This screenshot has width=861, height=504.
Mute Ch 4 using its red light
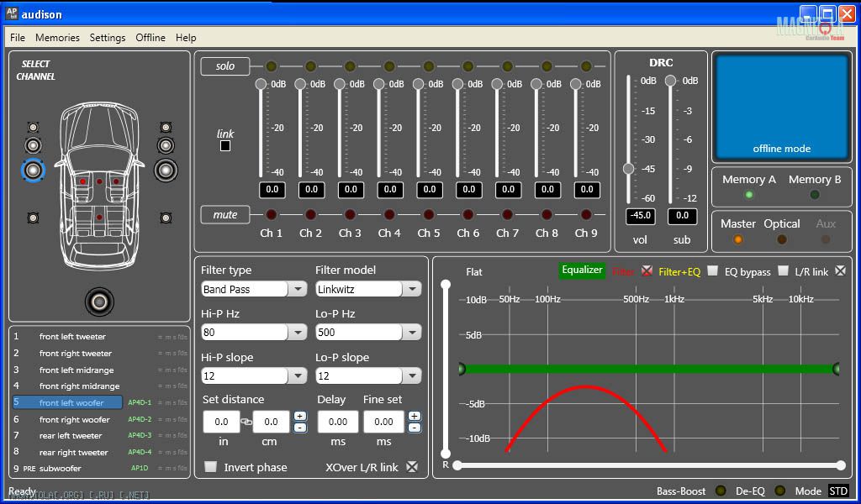click(x=389, y=214)
